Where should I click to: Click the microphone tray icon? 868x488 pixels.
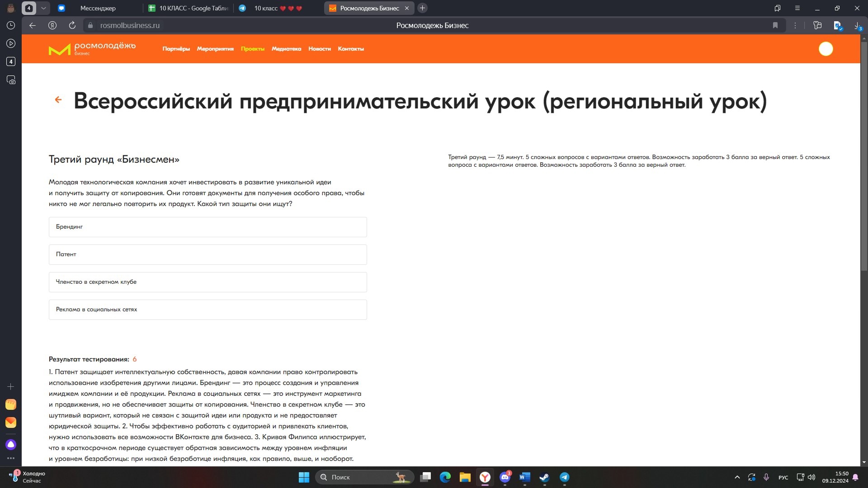coord(766,477)
